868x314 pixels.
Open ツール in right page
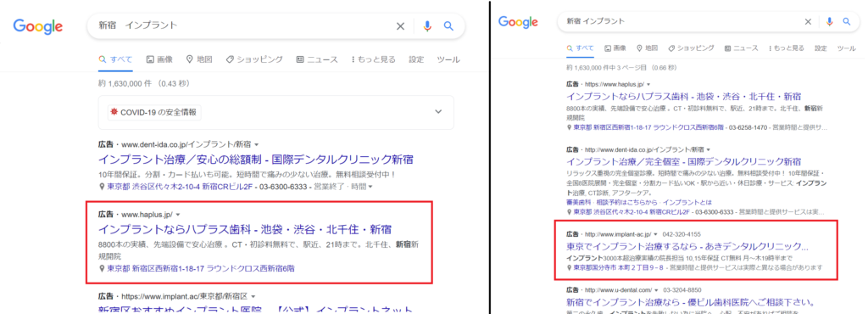pyautogui.click(x=847, y=48)
